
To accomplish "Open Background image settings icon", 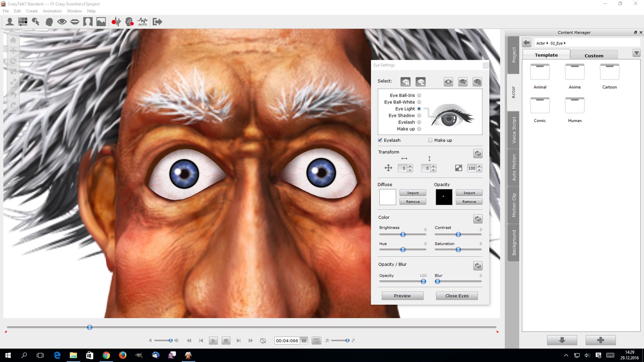I will pos(101,22).
